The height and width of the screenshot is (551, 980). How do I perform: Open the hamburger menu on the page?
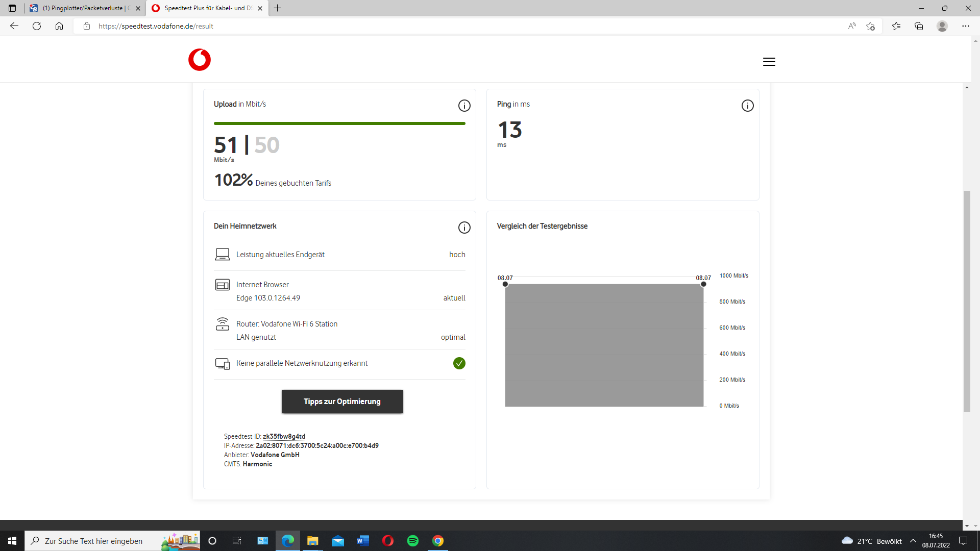(x=769, y=62)
